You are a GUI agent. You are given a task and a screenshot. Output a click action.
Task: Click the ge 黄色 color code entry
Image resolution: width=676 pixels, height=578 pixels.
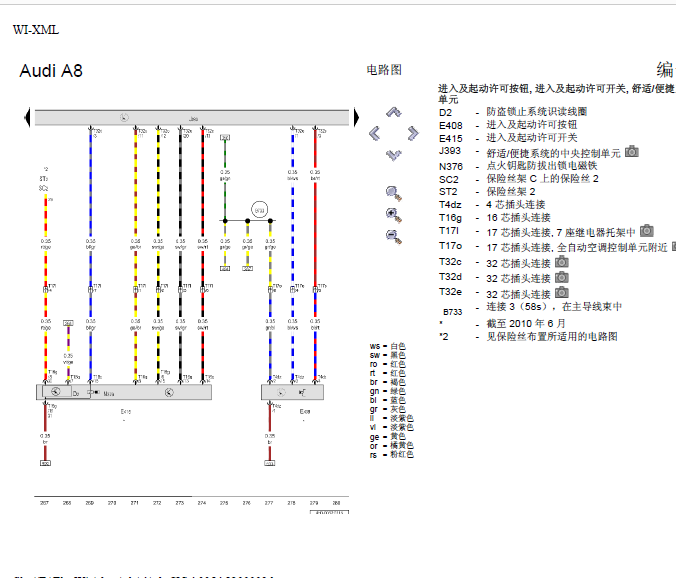(x=388, y=437)
